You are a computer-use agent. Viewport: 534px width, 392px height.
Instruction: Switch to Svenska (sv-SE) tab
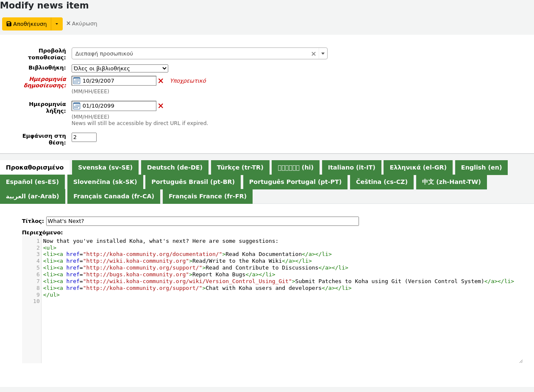105,167
